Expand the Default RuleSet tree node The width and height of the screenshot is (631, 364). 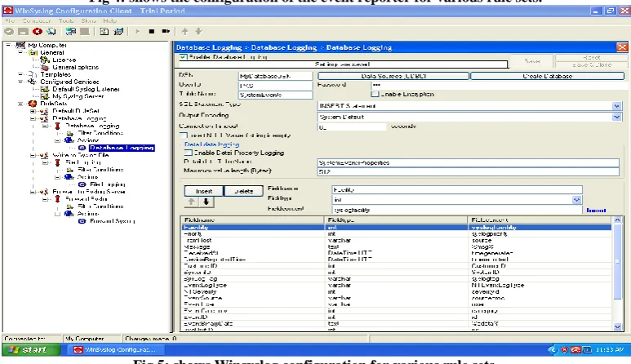(33, 111)
